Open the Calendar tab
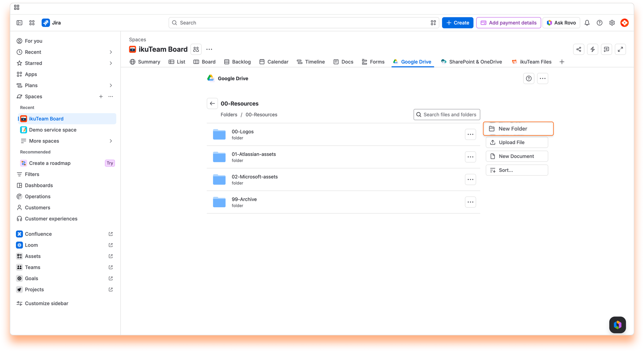The image size is (644, 352). point(274,62)
